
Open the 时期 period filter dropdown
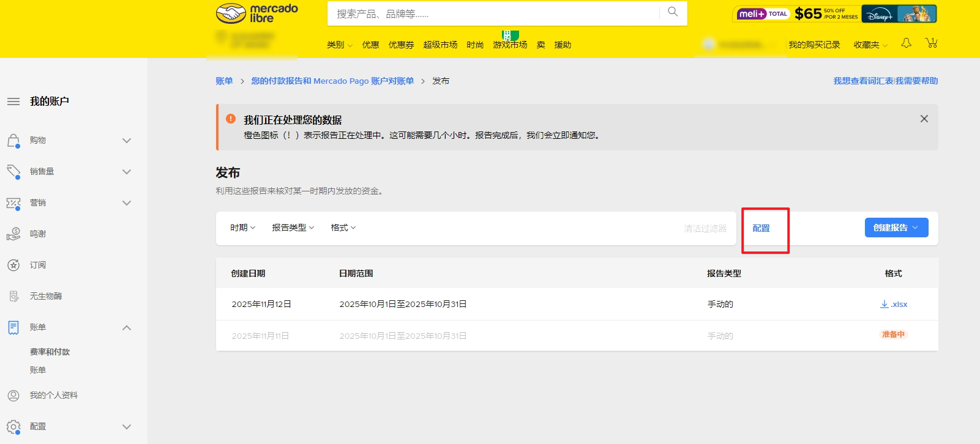coord(242,228)
